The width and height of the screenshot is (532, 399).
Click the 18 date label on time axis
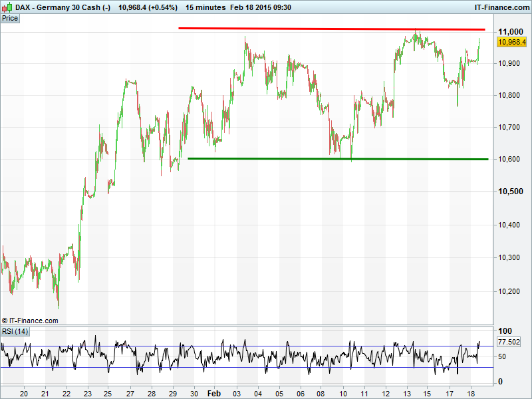(x=470, y=393)
